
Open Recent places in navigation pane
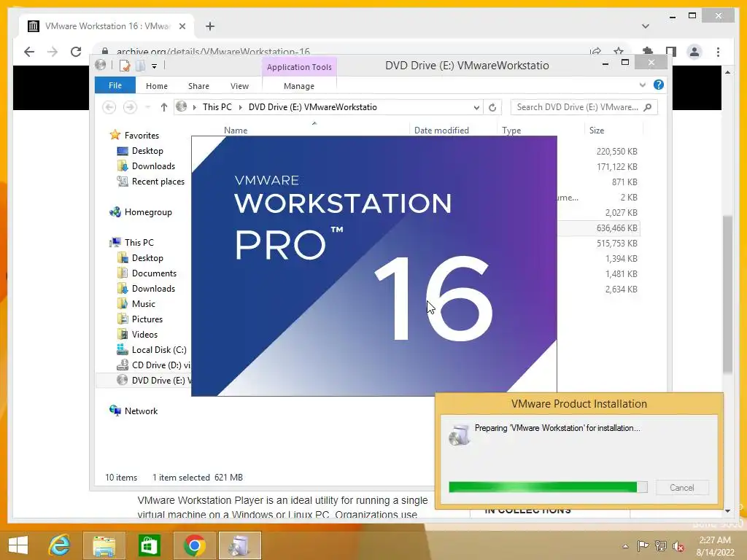coord(158,182)
